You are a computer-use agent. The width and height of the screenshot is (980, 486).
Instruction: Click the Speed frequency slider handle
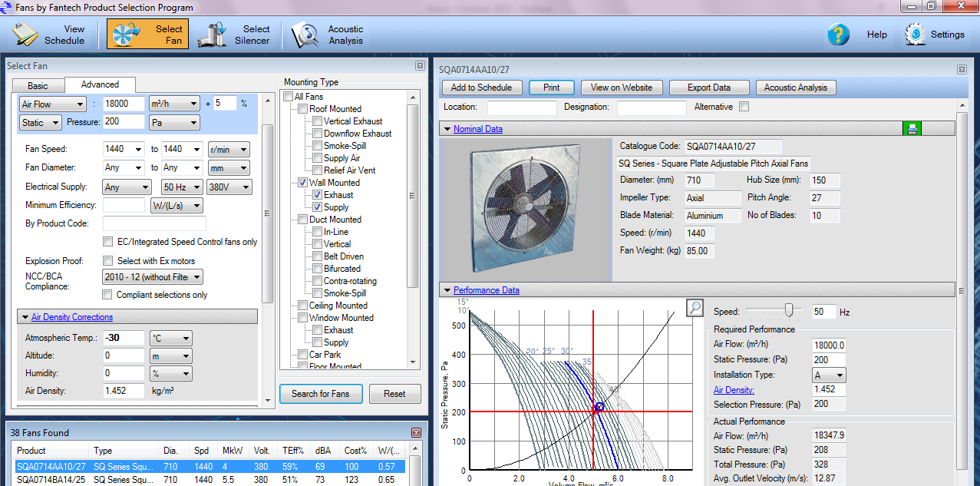(x=788, y=310)
